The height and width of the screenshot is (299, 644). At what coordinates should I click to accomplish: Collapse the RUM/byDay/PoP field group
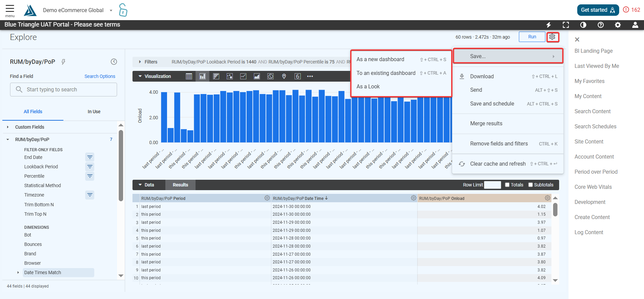click(x=8, y=139)
